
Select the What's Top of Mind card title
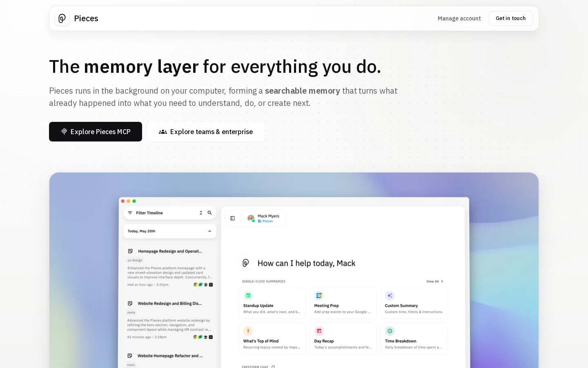click(261, 341)
